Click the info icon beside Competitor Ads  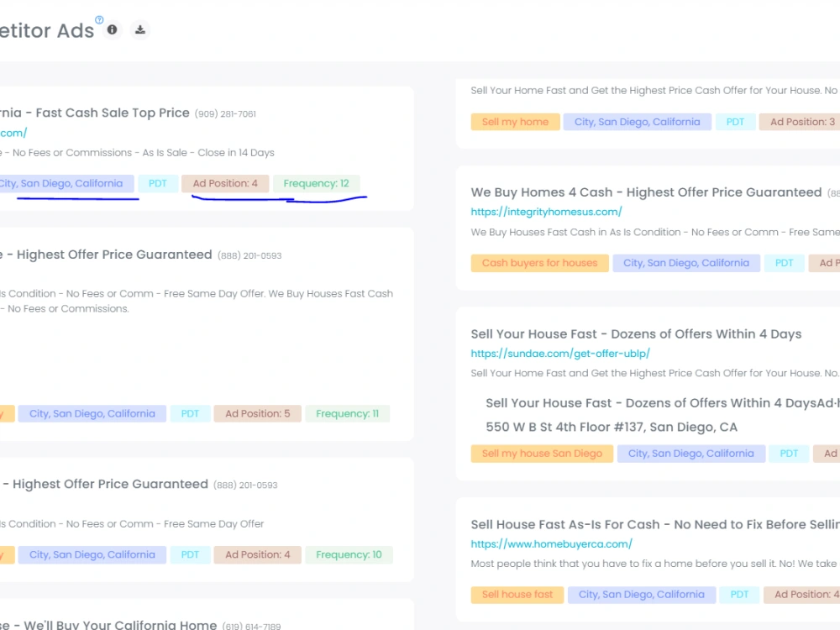(112, 29)
